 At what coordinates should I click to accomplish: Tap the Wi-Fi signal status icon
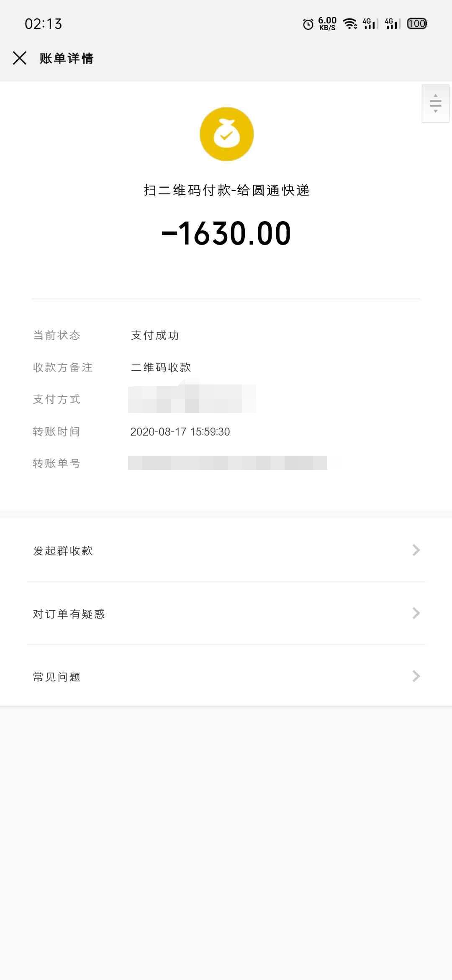coord(350,24)
